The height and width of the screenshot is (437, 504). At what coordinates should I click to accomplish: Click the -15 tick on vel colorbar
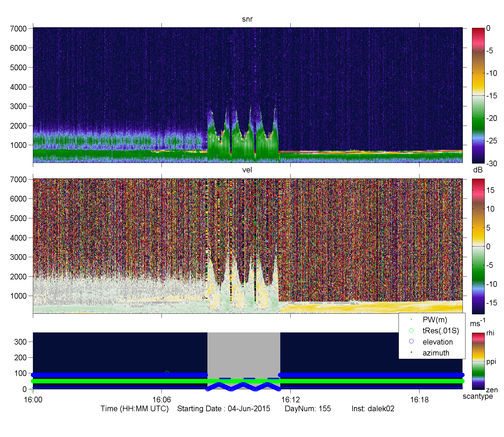coord(492,303)
